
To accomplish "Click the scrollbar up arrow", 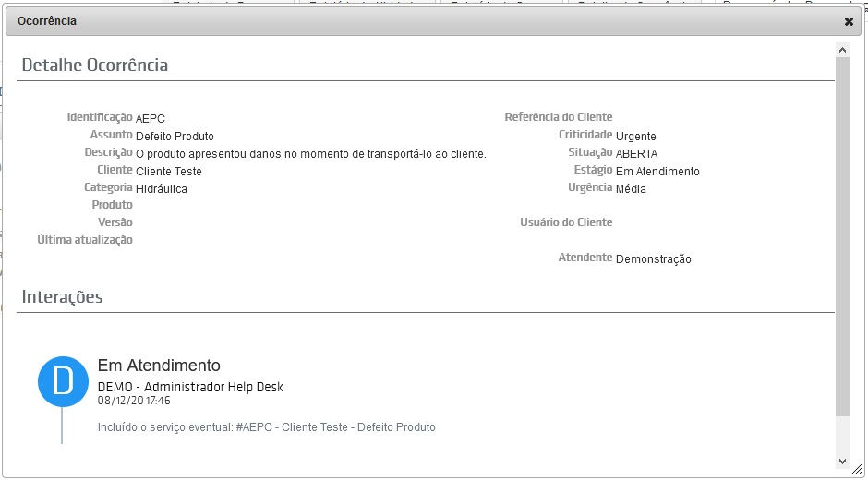I will (842, 51).
